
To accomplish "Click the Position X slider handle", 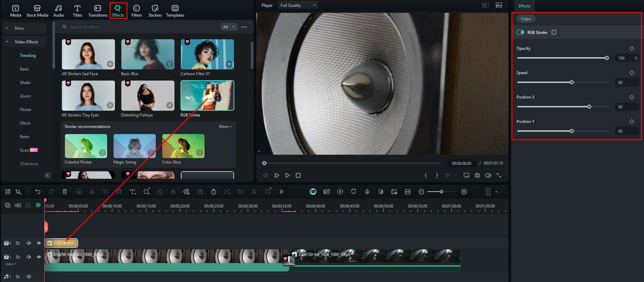I will pyautogui.click(x=589, y=107).
